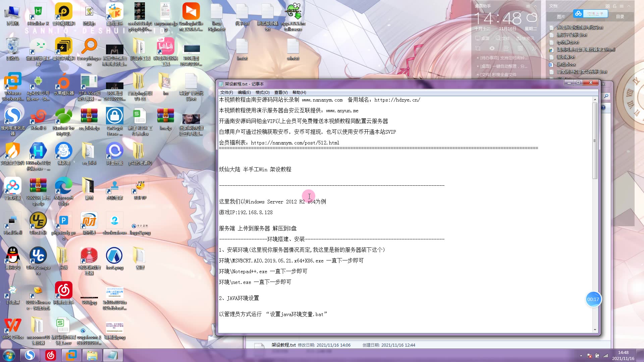The height and width of the screenshot is (362, 644).
Task: Open File Explorer taskbar icon
Action: [x=92, y=355]
